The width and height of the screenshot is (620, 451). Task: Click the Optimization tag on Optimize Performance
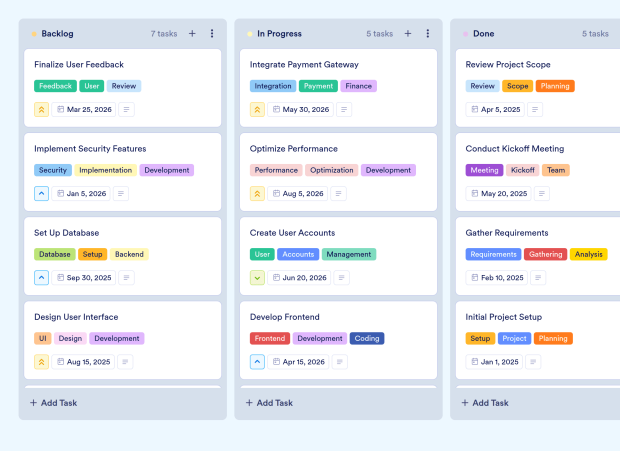point(332,170)
